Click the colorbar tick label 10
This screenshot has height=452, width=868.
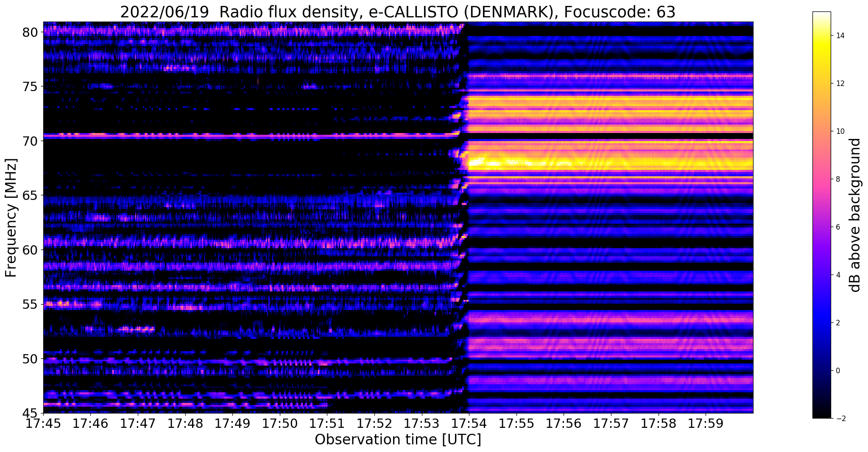[839, 132]
